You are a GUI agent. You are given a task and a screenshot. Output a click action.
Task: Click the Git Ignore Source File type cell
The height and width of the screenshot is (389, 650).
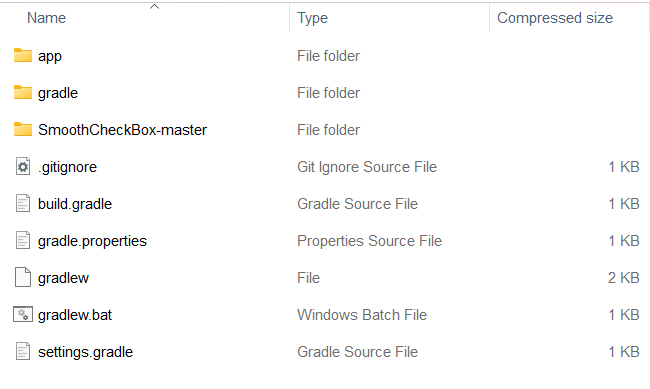[367, 167]
